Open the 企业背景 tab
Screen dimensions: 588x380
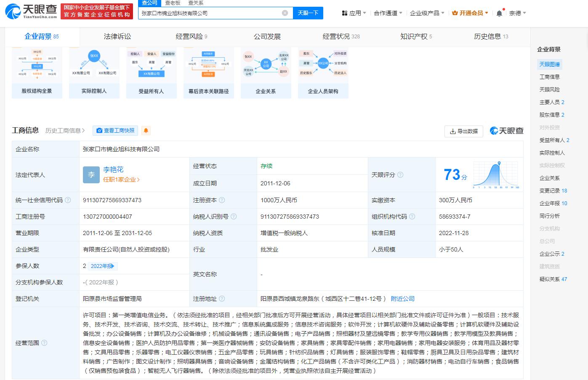(42, 37)
